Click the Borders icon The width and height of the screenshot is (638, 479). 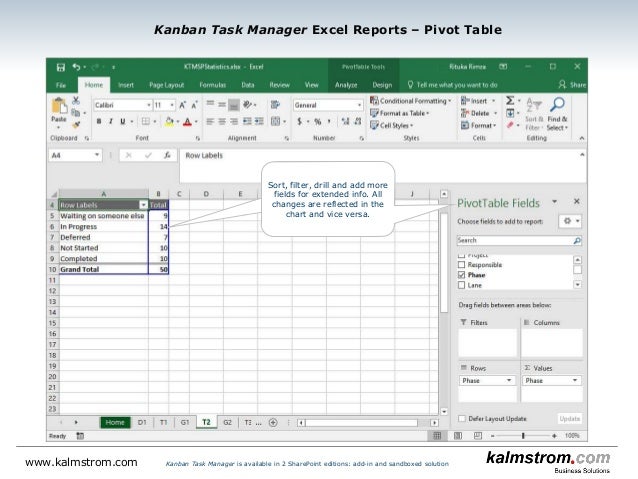pos(146,121)
